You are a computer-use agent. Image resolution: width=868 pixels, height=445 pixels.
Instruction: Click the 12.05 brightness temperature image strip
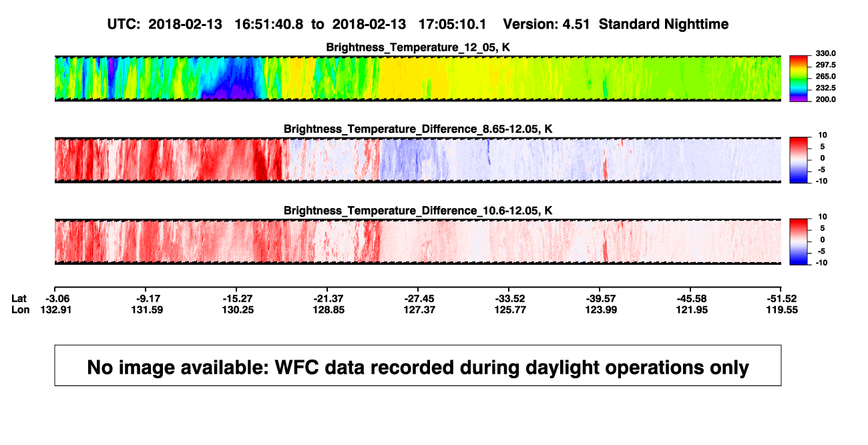click(418, 79)
